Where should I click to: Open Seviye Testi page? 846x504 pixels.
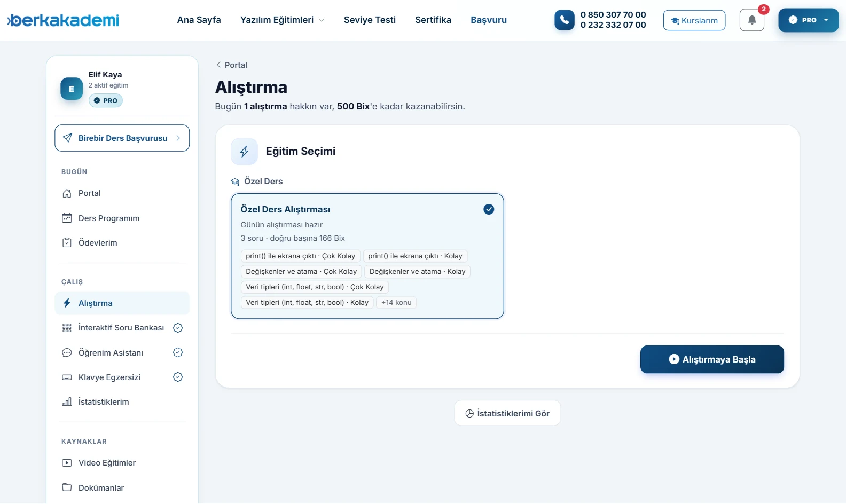click(370, 20)
